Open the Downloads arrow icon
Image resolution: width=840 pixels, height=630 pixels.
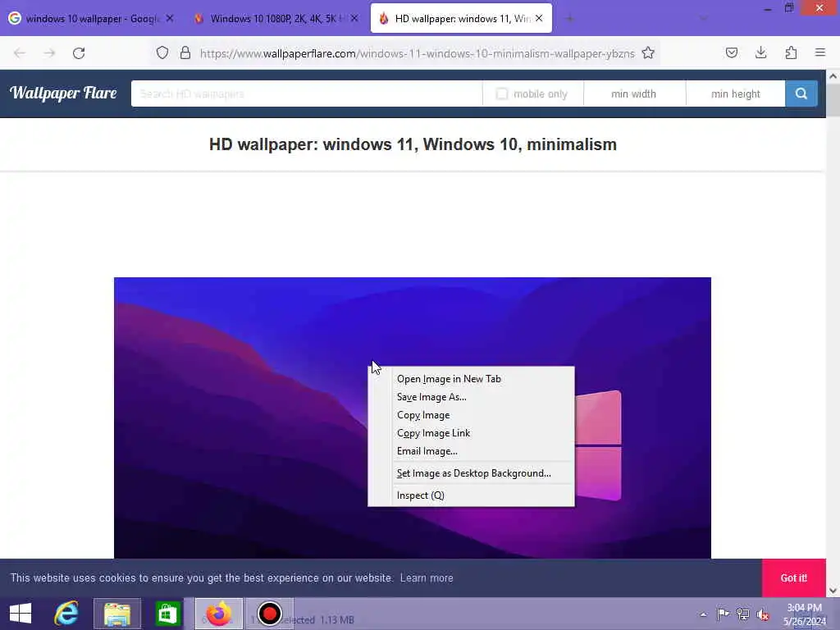pyautogui.click(x=760, y=52)
